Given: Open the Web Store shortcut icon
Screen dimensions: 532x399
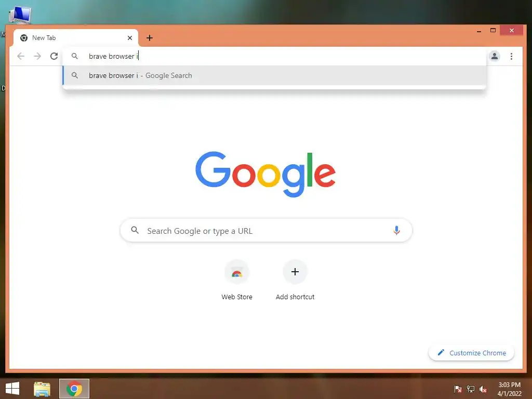Looking at the screenshot, I should 237,272.
